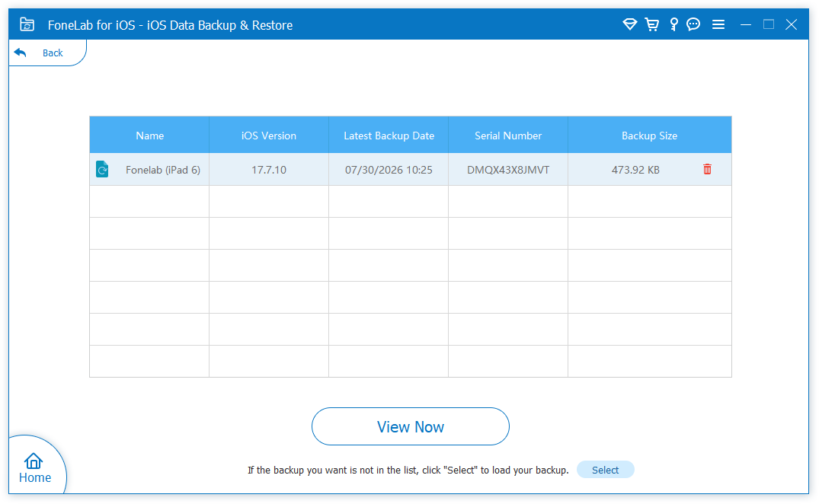Minimize the FoneLab window

pos(746,24)
